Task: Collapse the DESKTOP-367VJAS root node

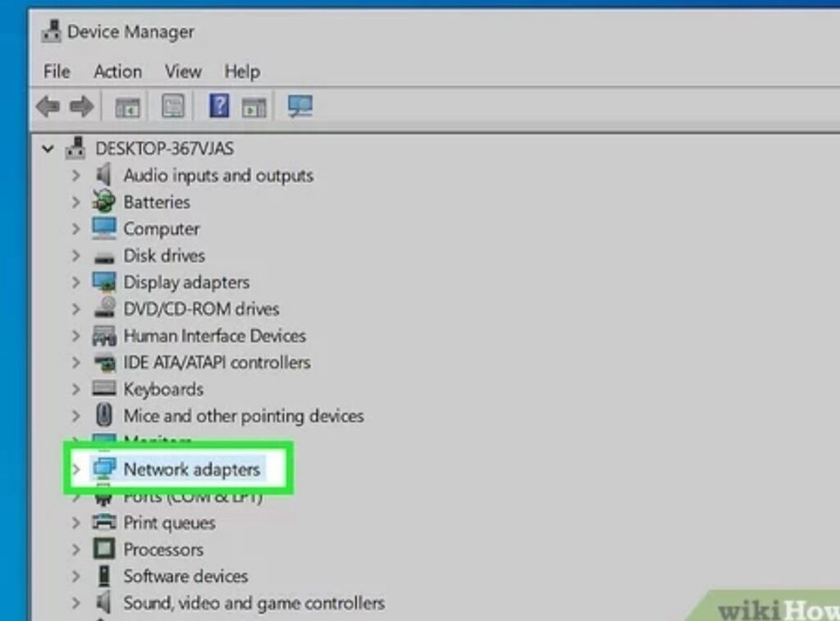Action: click(x=48, y=149)
